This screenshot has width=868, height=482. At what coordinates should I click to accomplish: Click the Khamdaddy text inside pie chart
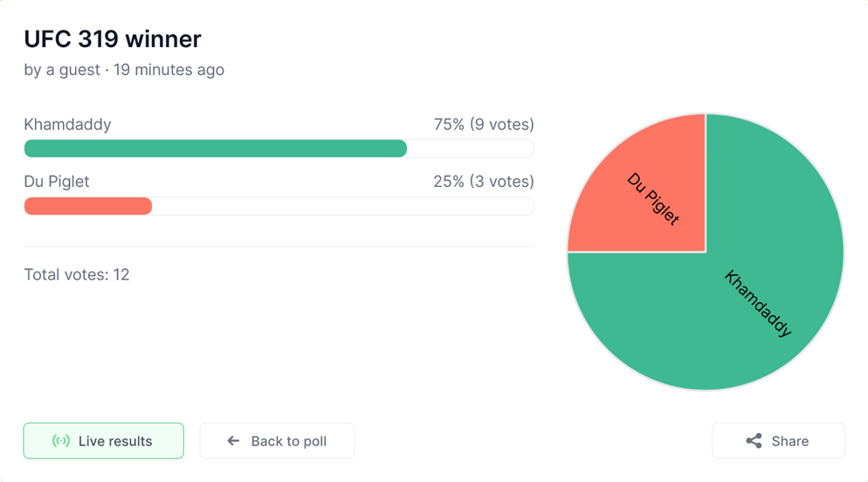758,303
